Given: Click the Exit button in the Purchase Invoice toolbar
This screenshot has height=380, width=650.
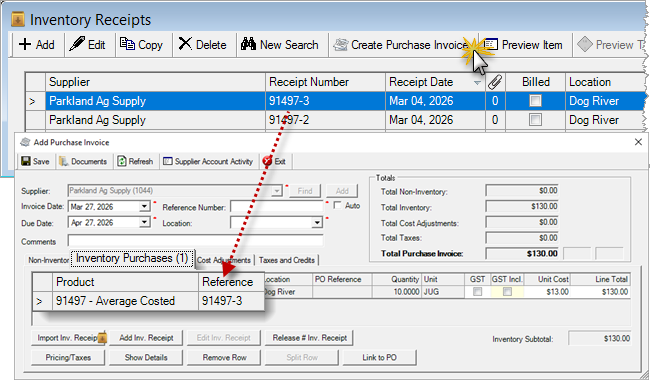Looking at the screenshot, I should pos(274,161).
